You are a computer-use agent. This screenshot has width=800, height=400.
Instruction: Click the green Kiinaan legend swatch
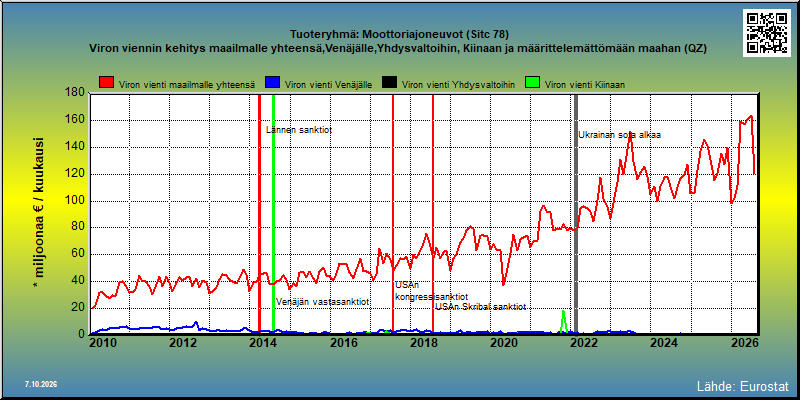coord(533,83)
